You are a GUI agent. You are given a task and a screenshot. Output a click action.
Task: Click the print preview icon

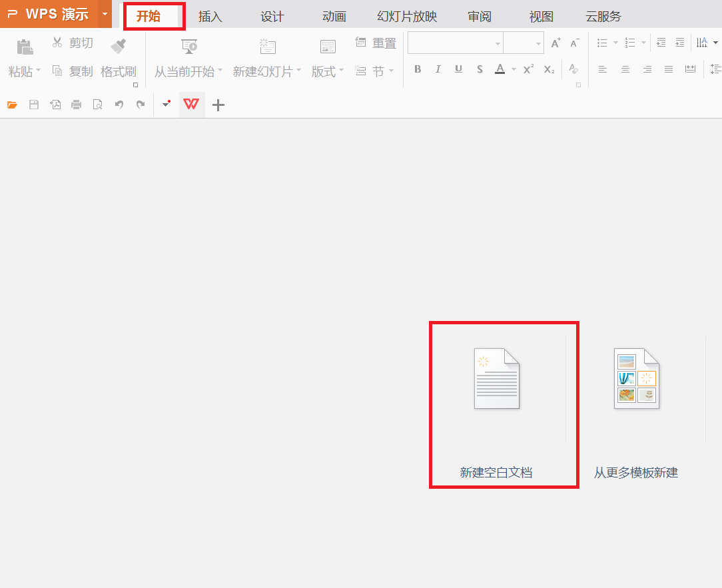click(98, 105)
